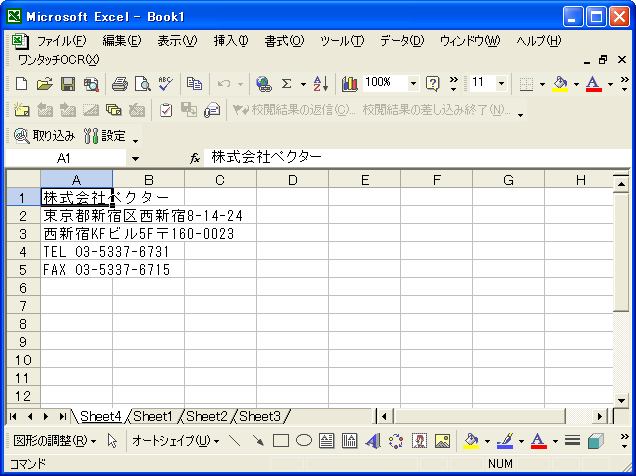Click the Insert Hyperlink globe icon

coord(264,84)
